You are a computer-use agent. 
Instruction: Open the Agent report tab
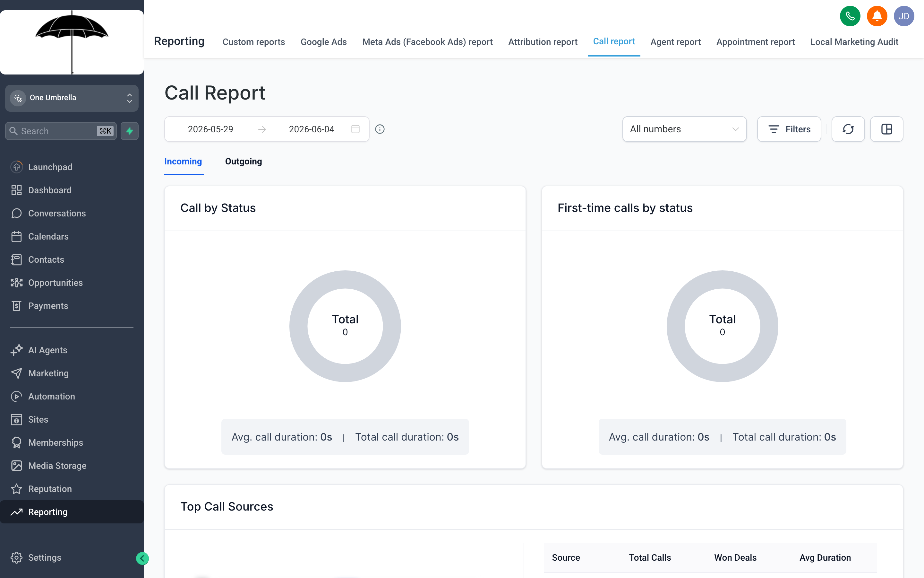pos(675,42)
